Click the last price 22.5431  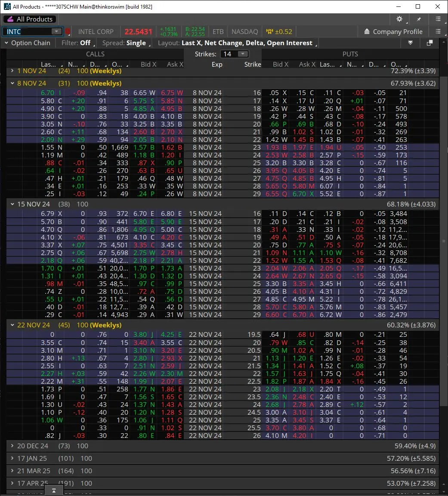138,32
